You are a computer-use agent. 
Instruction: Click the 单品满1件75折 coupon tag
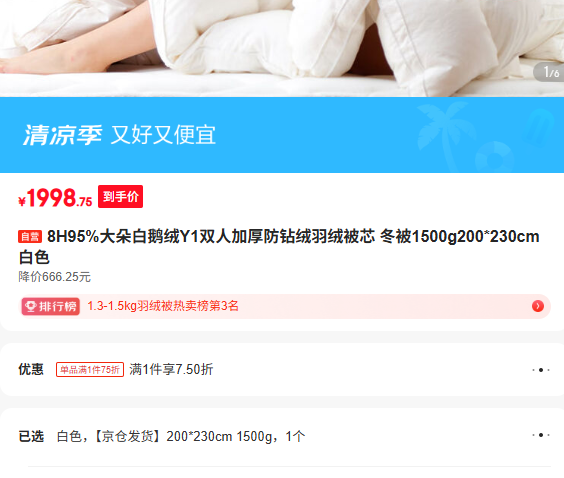tap(90, 369)
